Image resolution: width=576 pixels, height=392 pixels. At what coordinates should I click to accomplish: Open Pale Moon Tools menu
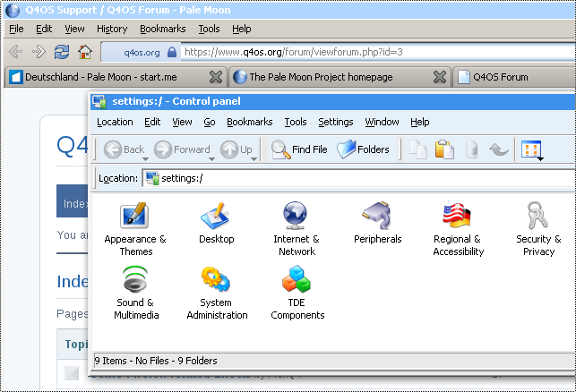209,29
